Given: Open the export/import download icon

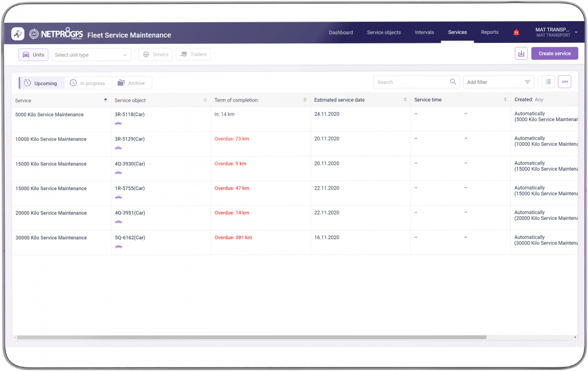Looking at the screenshot, I should pos(521,53).
